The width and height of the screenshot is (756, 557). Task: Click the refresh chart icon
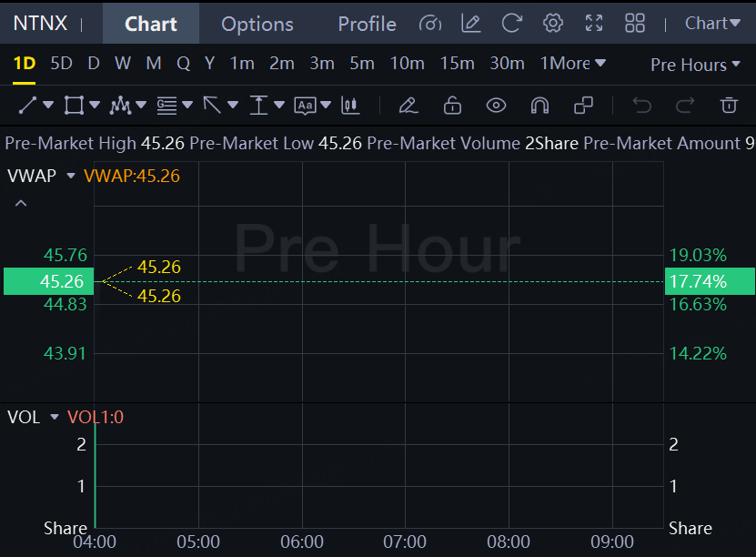(512, 24)
